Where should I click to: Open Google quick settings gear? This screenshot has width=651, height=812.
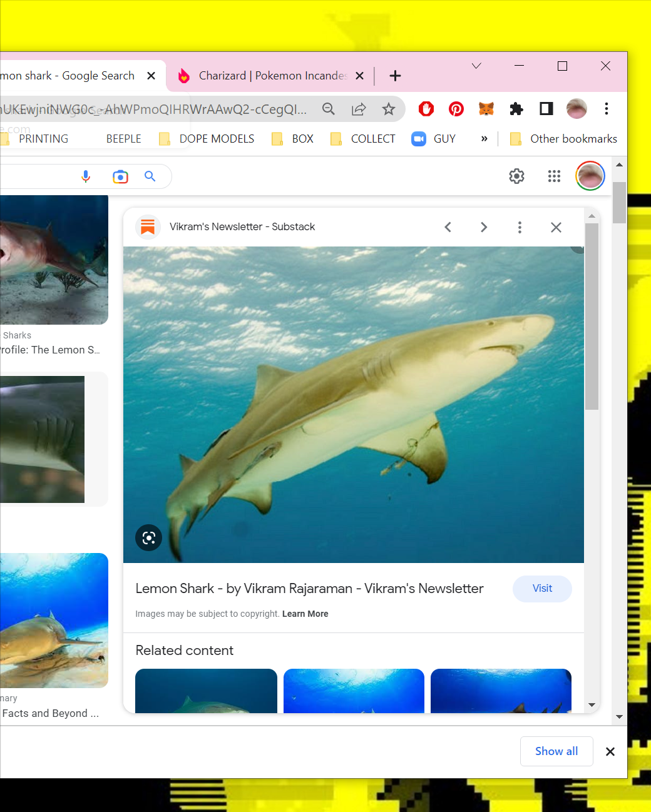(516, 176)
